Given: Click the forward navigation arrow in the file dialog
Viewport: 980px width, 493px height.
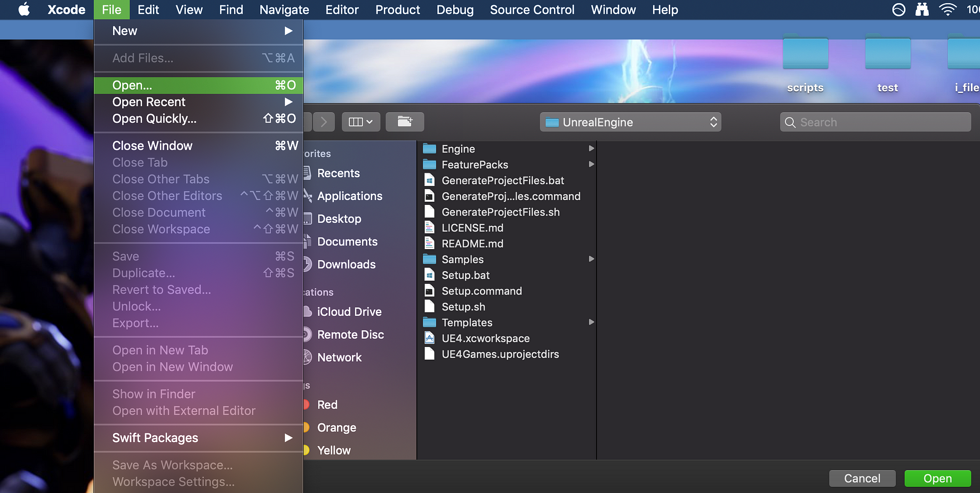Looking at the screenshot, I should click(x=324, y=122).
